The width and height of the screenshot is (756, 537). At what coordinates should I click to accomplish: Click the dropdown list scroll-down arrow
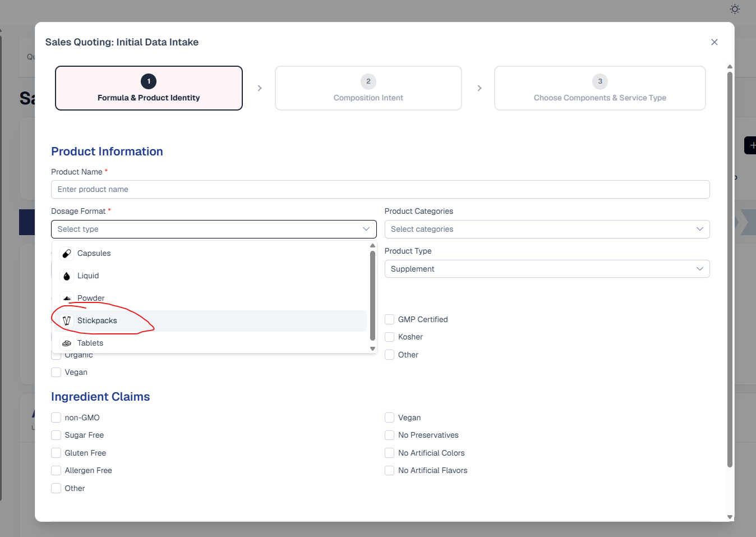click(372, 349)
